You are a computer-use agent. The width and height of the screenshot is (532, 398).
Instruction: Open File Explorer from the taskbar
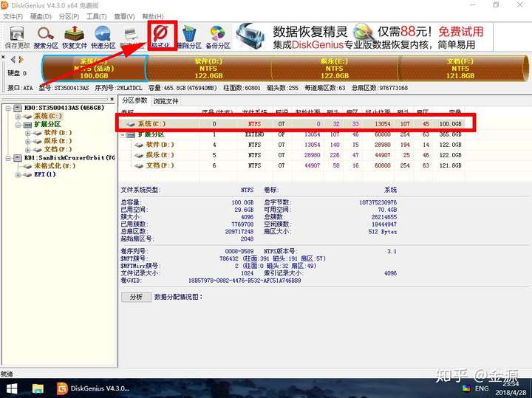[x=38, y=388]
